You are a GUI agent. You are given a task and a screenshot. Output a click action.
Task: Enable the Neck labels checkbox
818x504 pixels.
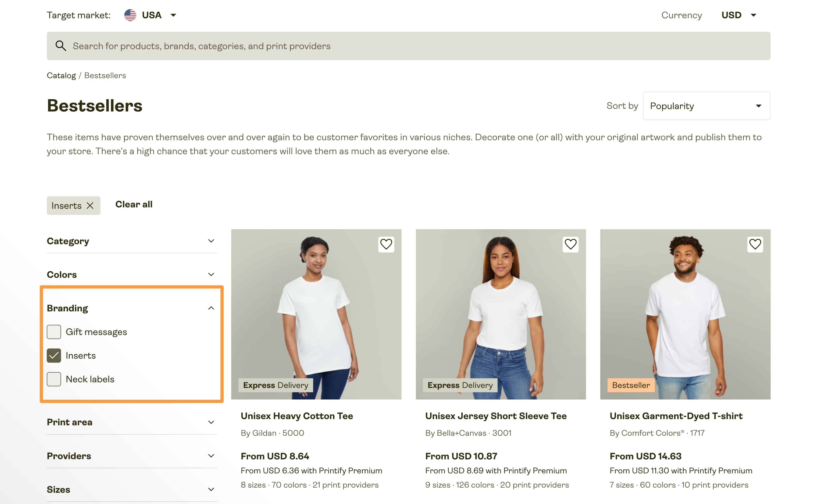click(54, 379)
